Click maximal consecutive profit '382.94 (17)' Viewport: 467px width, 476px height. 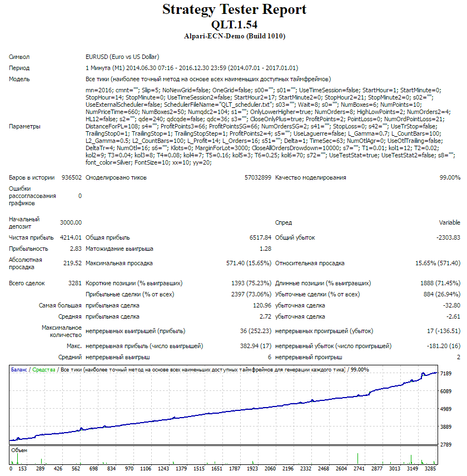[x=256, y=346]
